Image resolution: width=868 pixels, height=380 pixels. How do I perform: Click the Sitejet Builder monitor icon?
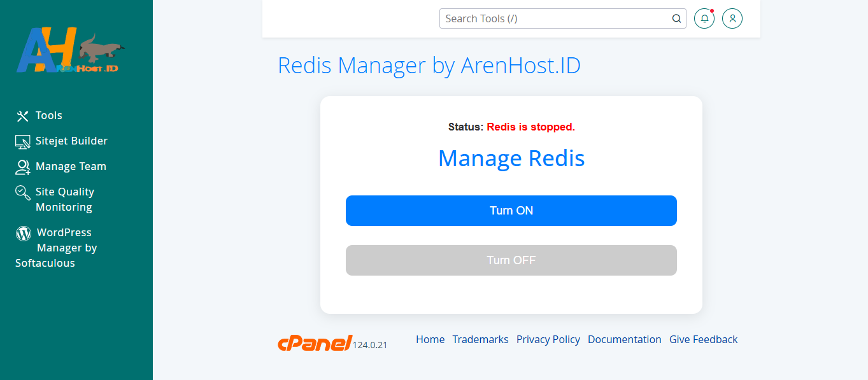coord(23,141)
